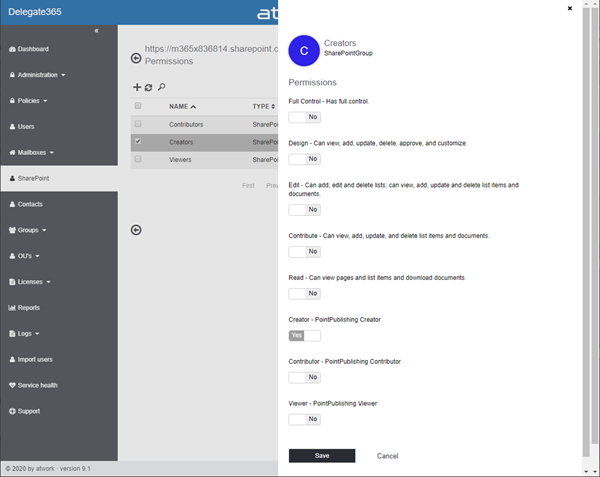
Task: Turn off the Creator PointPublishing switch
Action: (305, 335)
